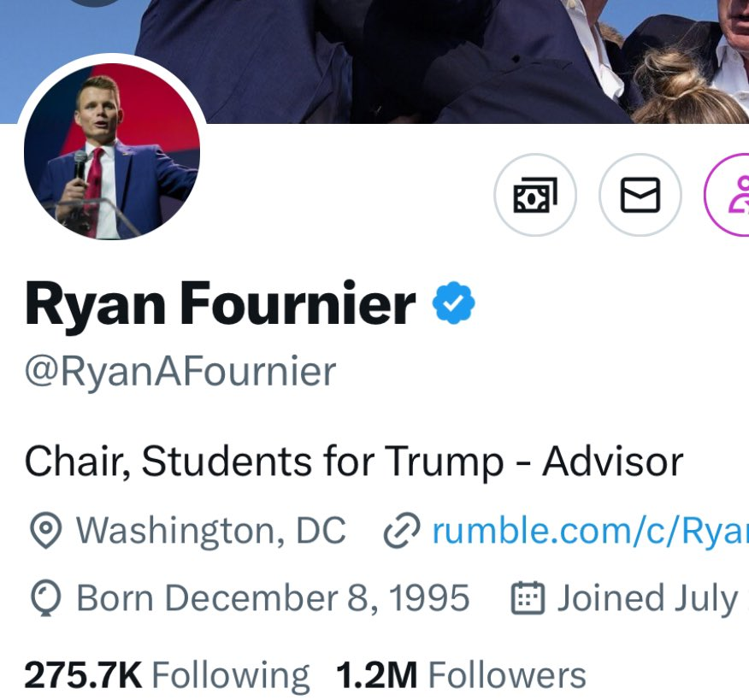Click the chain link icon
Screen dimensions: 749x700
click(x=402, y=531)
